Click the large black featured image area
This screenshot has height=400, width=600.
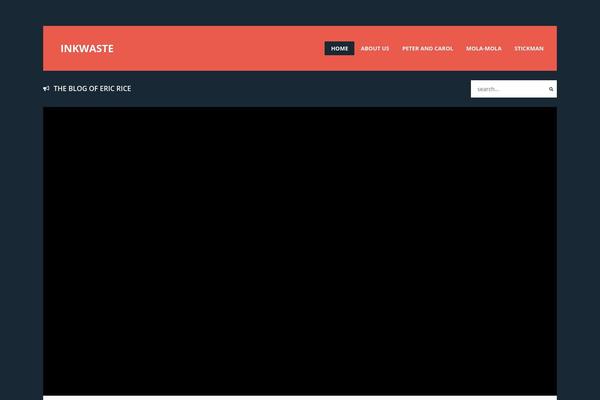pyautogui.click(x=300, y=251)
